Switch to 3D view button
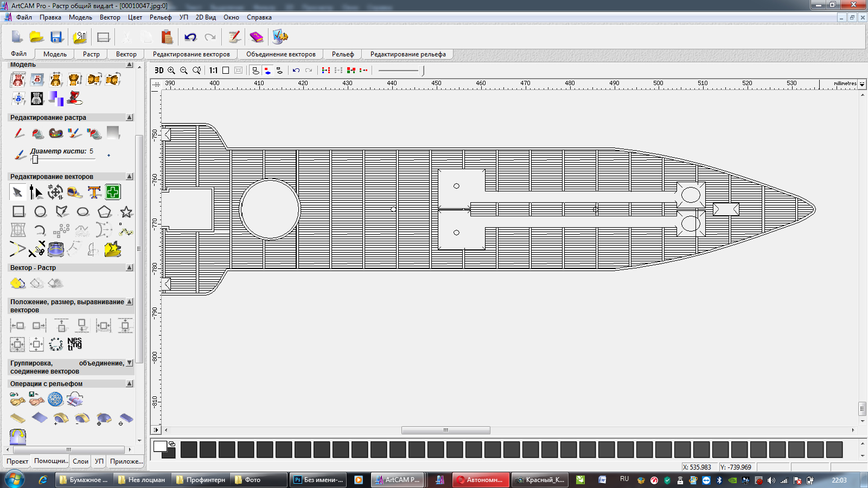 pyautogui.click(x=159, y=70)
